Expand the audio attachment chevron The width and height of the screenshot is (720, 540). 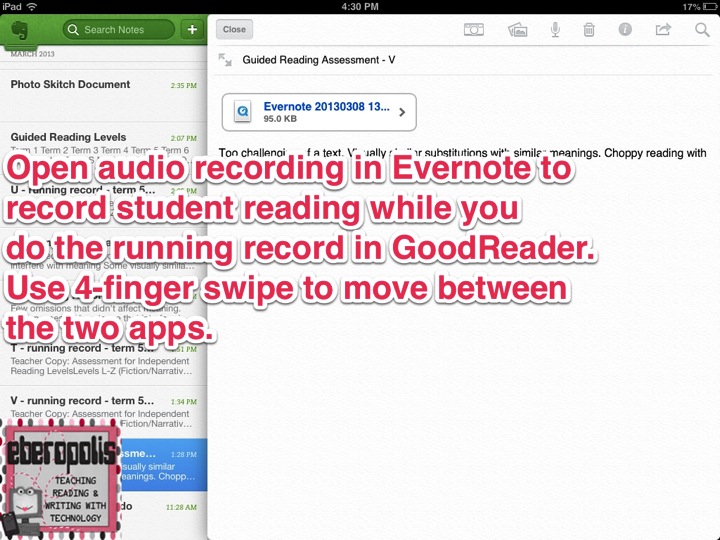(402, 112)
